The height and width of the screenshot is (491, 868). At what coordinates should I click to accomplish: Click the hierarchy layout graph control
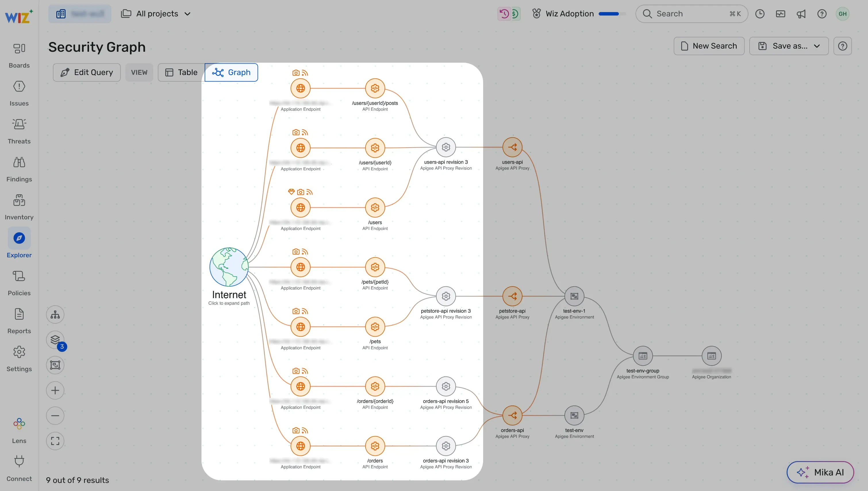pyautogui.click(x=55, y=314)
